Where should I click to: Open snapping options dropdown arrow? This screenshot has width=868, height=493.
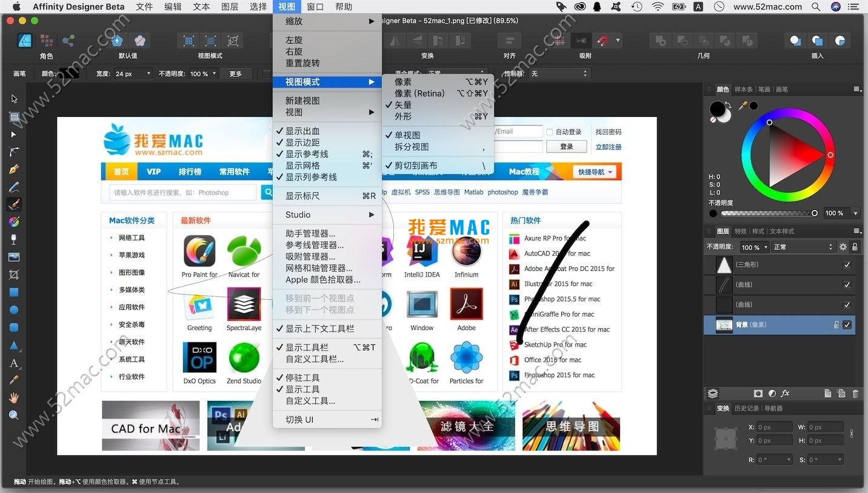(618, 41)
